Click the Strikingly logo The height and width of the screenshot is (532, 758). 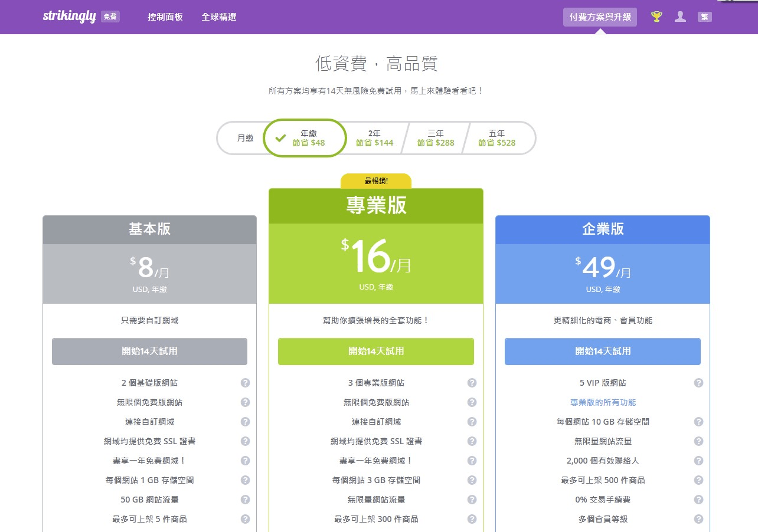(x=69, y=17)
